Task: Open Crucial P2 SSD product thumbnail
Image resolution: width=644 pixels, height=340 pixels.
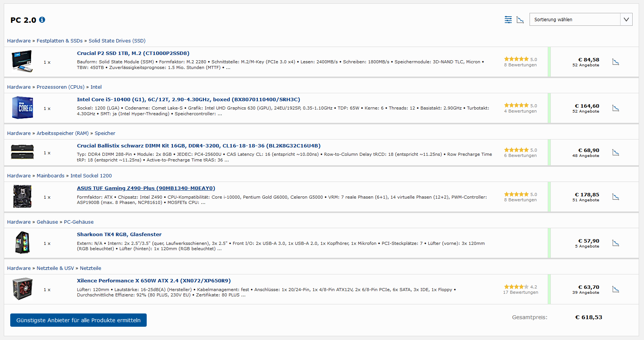Action: [22, 61]
